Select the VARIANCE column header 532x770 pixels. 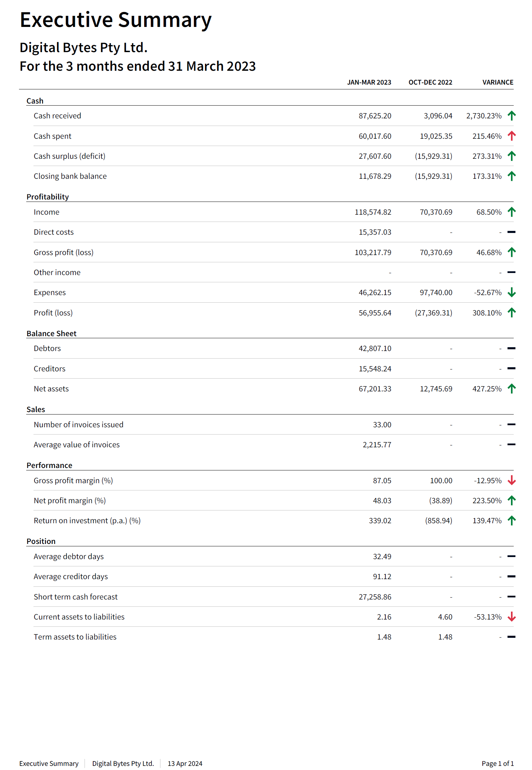pyautogui.click(x=497, y=82)
